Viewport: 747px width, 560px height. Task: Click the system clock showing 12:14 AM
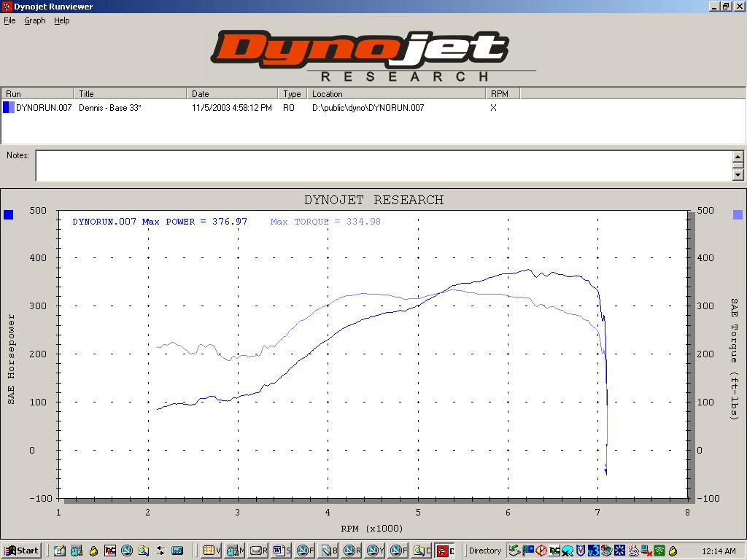(x=719, y=551)
